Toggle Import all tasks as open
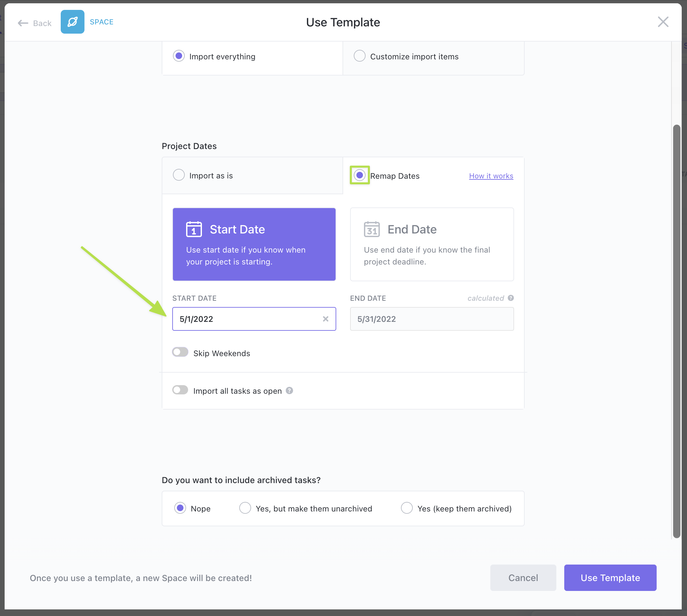The image size is (687, 616). 180,390
